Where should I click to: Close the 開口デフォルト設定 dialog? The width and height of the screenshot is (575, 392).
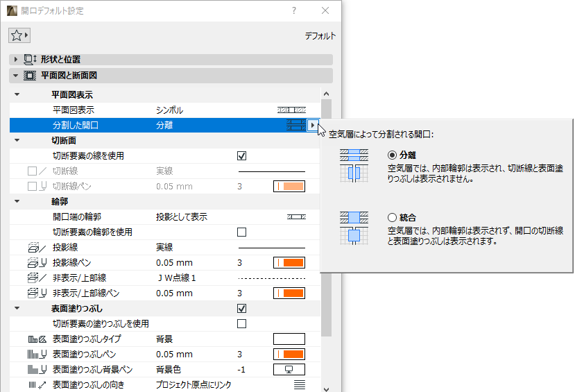tap(325, 10)
